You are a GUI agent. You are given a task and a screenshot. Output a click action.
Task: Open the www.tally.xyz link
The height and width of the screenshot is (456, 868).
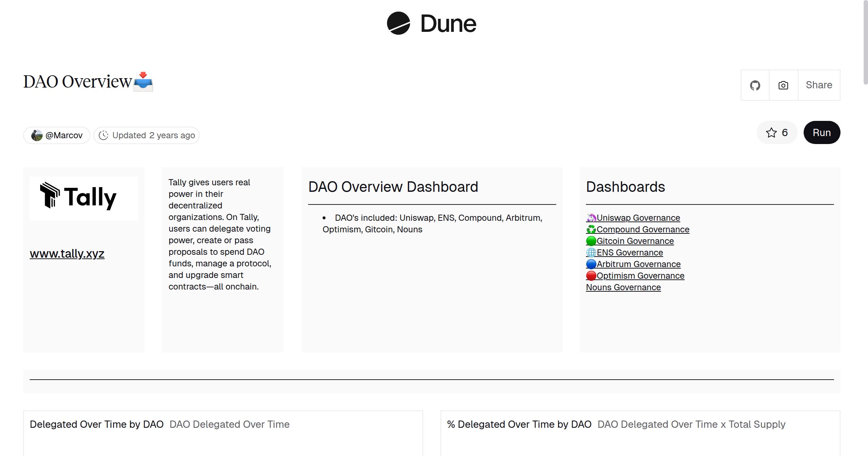tap(67, 254)
